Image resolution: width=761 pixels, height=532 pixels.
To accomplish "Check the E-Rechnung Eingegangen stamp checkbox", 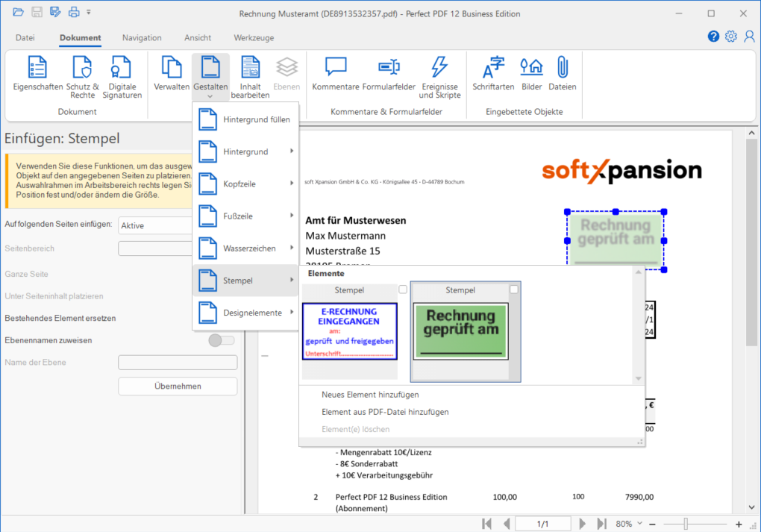I will (x=403, y=290).
